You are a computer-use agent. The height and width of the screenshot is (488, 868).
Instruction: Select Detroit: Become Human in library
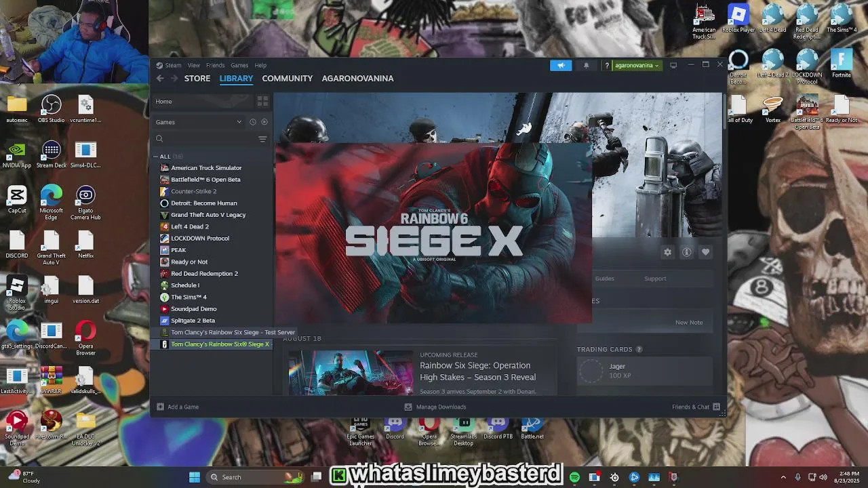[203, 203]
